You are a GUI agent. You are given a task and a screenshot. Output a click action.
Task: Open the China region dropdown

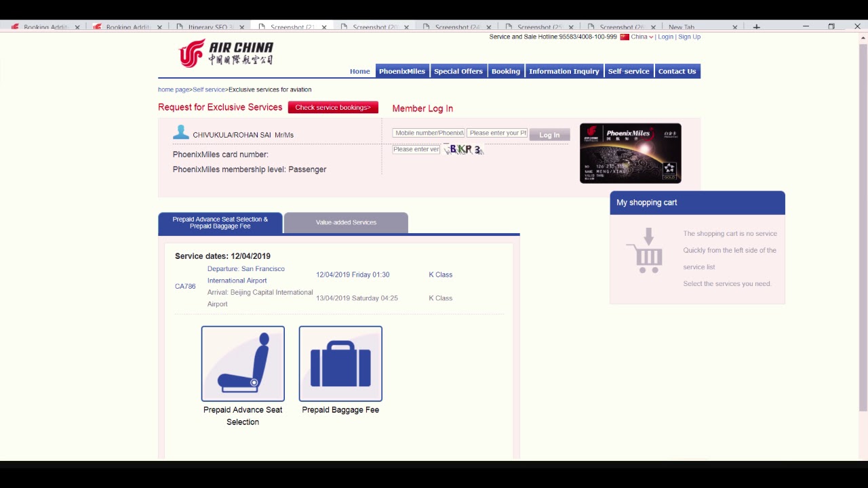642,37
